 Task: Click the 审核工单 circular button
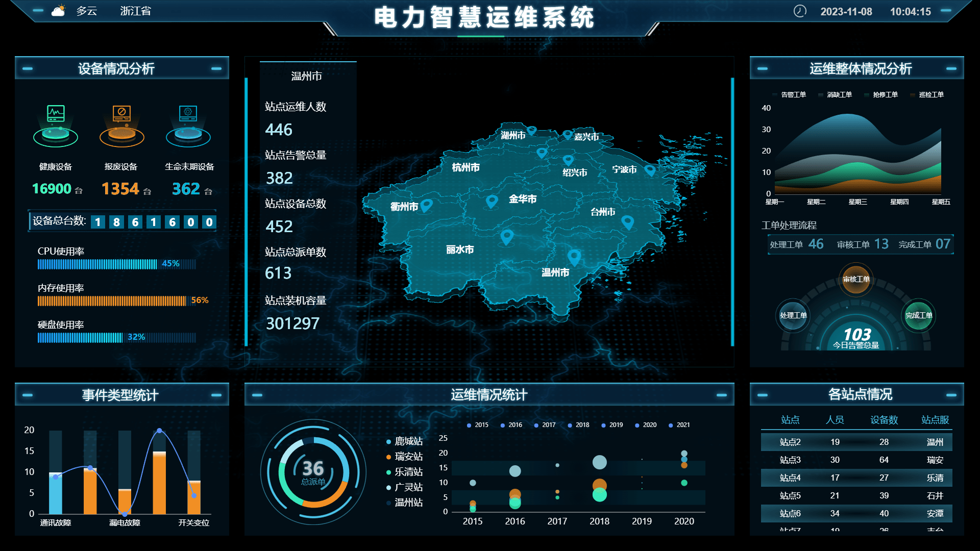click(856, 279)
